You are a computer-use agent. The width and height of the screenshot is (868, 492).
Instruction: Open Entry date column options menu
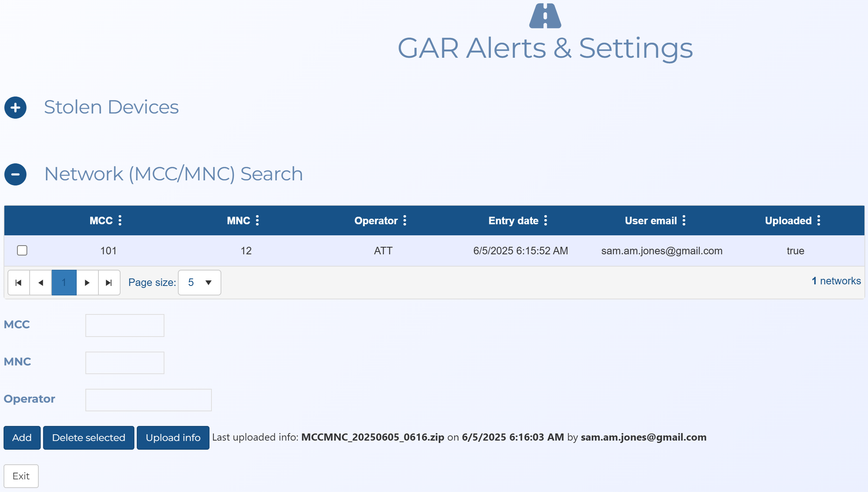pos(546,220)
